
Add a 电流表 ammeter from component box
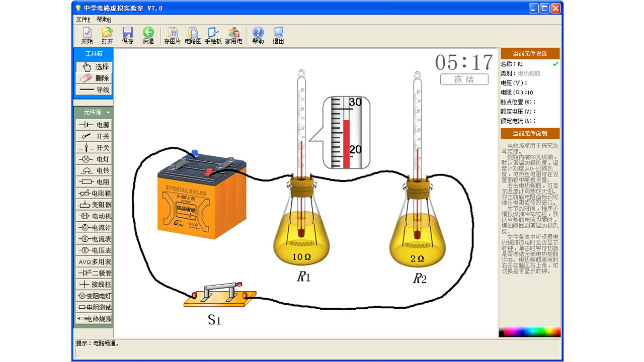point(94,239)
